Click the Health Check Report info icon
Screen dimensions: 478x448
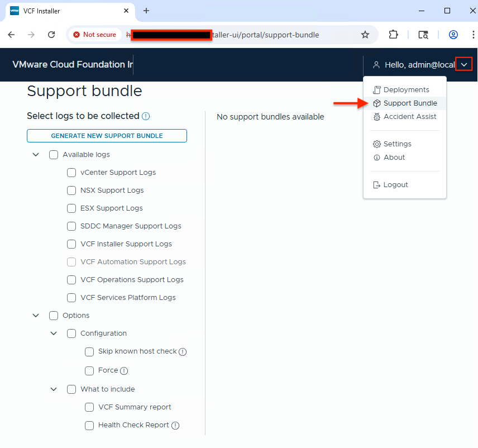coord(175,426)
